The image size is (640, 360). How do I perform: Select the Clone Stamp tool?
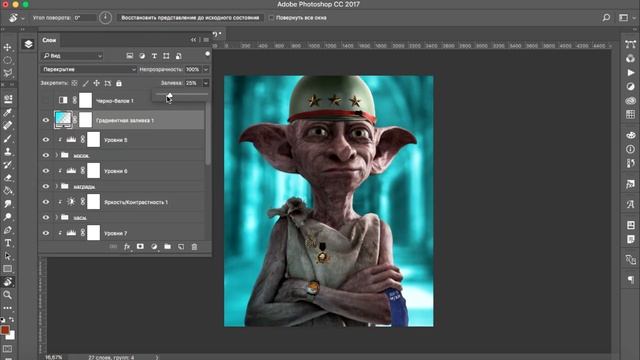coord(7,151)
